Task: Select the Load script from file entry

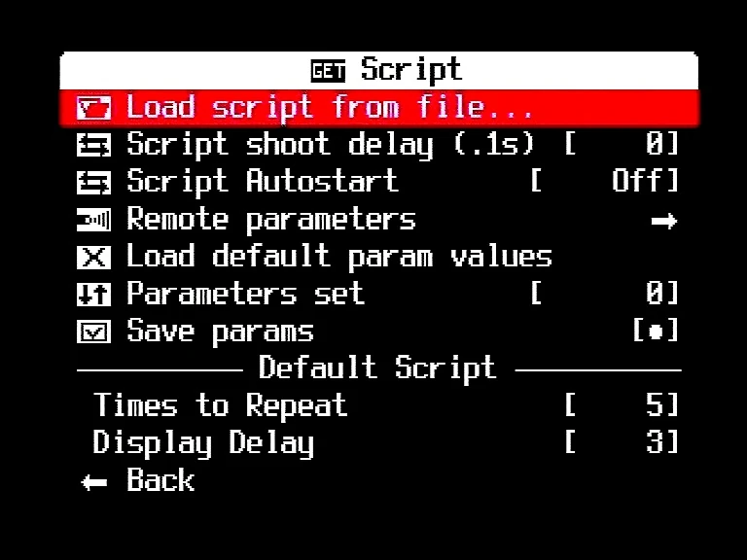Action: (x=330, y=107)
